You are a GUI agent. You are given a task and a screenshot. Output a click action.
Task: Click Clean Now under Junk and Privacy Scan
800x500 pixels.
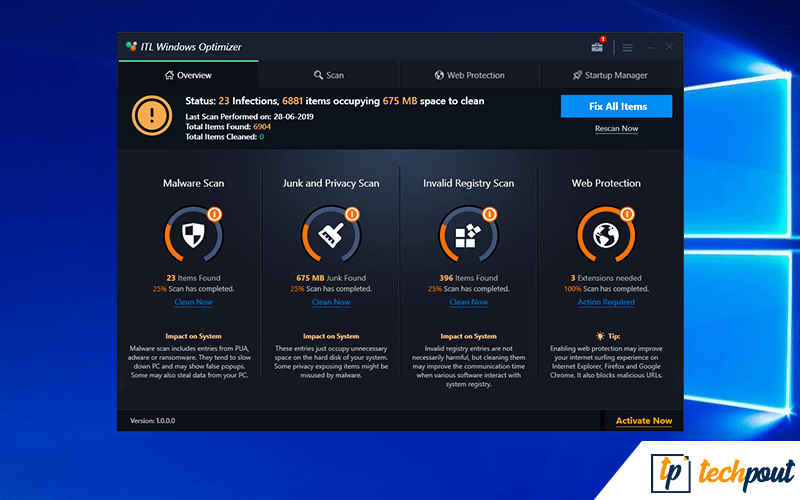331,302
